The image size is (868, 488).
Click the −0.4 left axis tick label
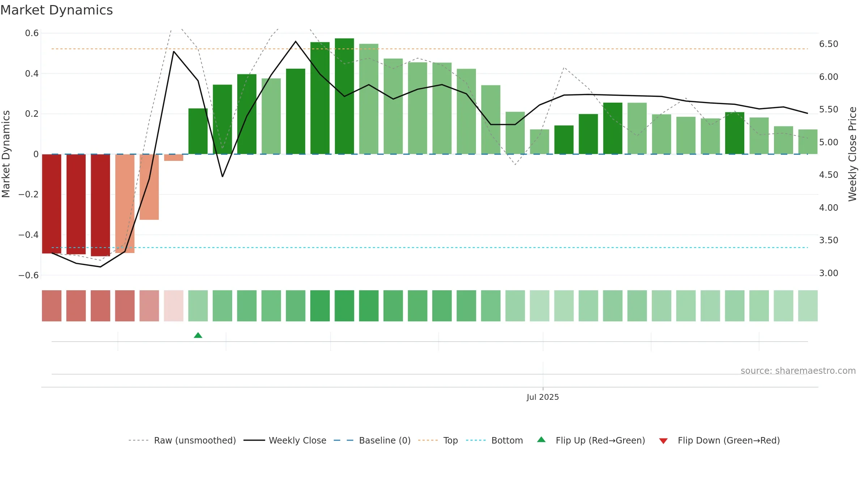click(x=29, y=235)
